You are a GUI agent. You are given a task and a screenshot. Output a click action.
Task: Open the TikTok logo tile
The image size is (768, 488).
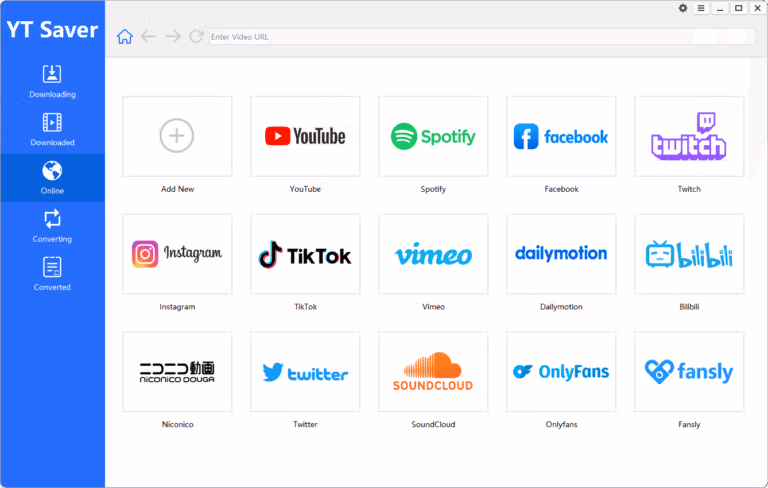click(x=305, y=254)
